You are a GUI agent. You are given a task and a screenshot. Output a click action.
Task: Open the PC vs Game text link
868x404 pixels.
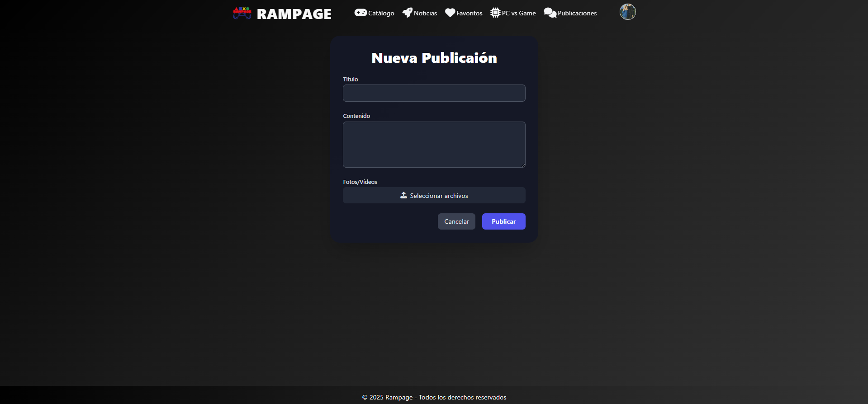tap(518, 13)
